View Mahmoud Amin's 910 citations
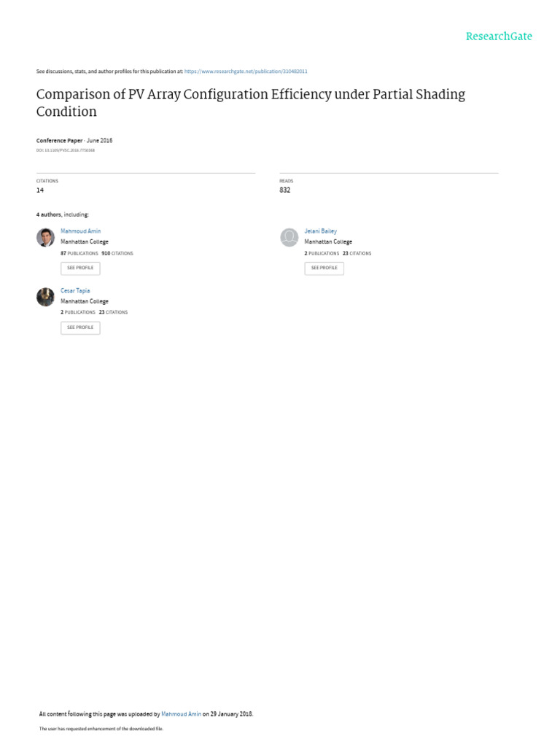Screen dimensions: 560x747 pyautogui.click(x=117, y=253)
